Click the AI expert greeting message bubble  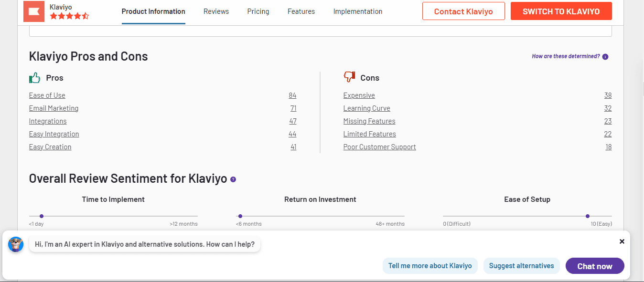[145, 244]
